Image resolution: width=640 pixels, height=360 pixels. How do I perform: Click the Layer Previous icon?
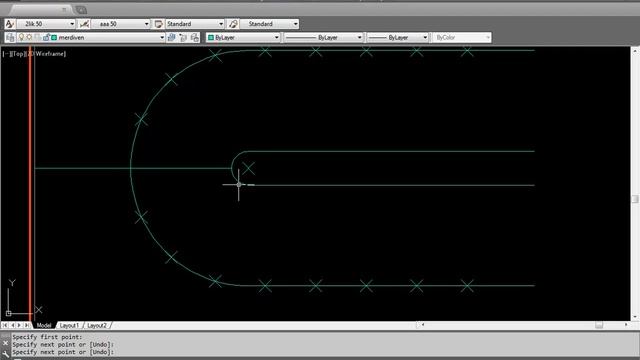(x=183, y=38)
